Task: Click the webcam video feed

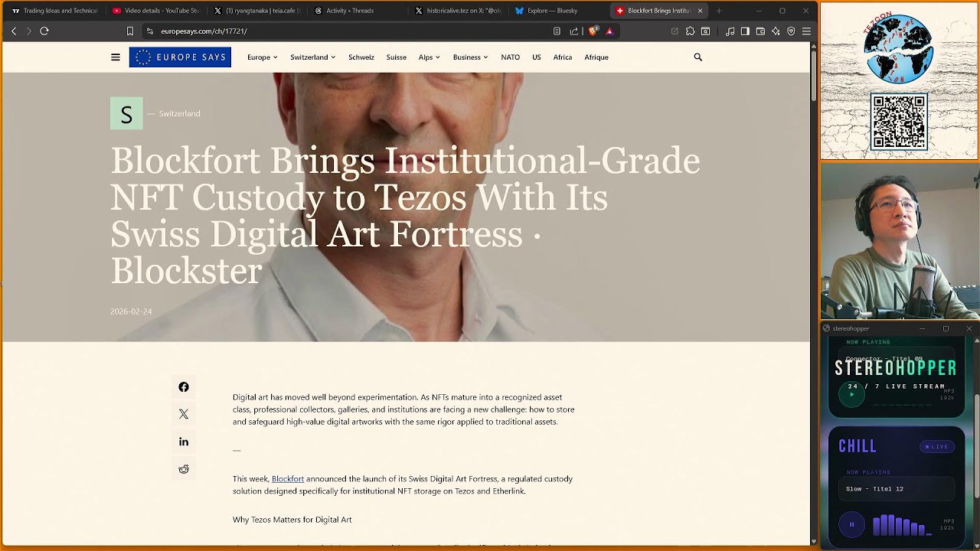Action: pos(900,241)
